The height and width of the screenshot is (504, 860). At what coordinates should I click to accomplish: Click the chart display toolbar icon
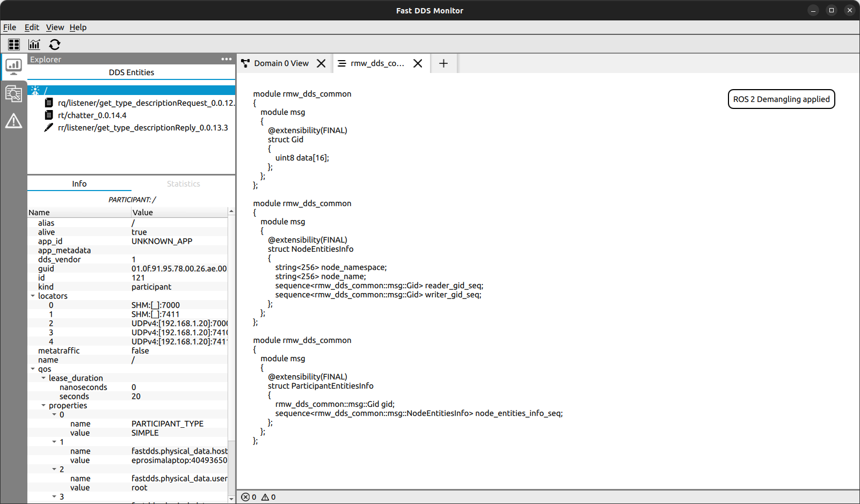[34, 45]
